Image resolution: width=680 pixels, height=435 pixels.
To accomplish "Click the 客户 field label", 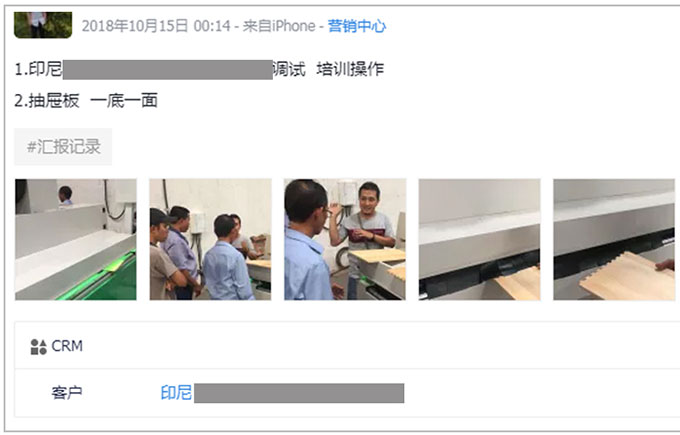I will point(67,393).
